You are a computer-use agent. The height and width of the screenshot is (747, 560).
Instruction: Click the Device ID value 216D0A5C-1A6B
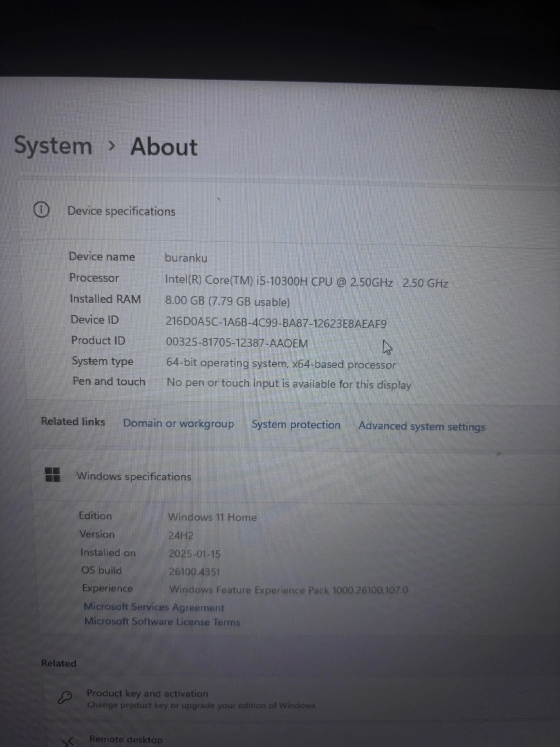[276, 323]
